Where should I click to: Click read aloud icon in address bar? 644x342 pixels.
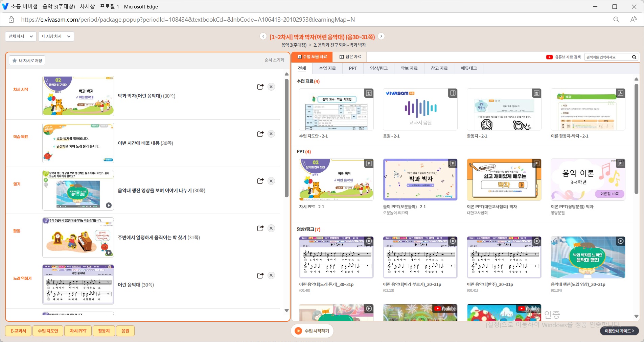634,20
